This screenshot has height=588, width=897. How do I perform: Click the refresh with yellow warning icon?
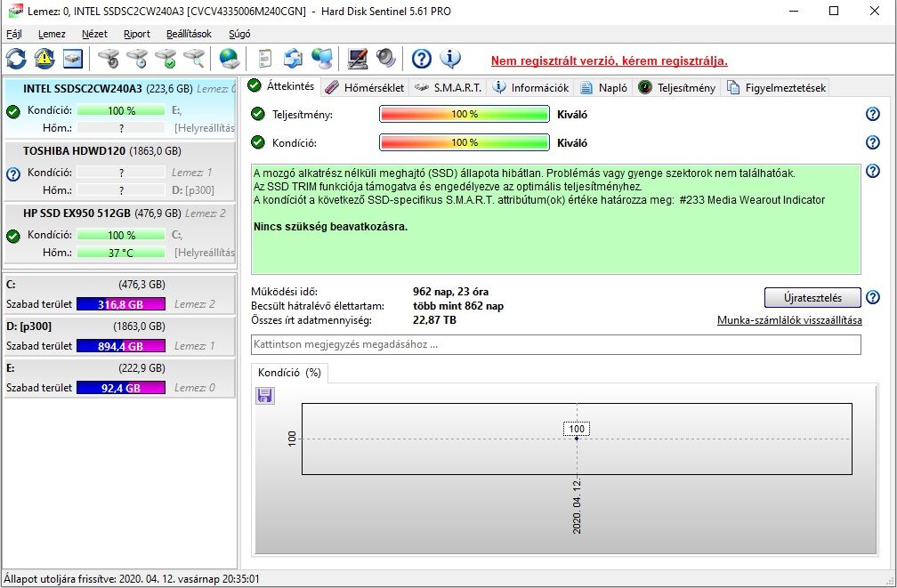(x=44, y=59)
